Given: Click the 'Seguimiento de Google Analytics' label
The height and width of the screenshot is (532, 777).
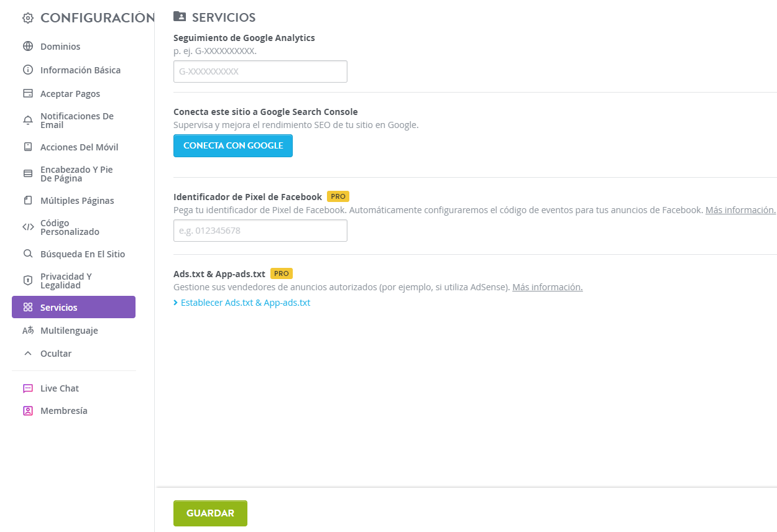Looking at the screenshot, I should (244, 38).
